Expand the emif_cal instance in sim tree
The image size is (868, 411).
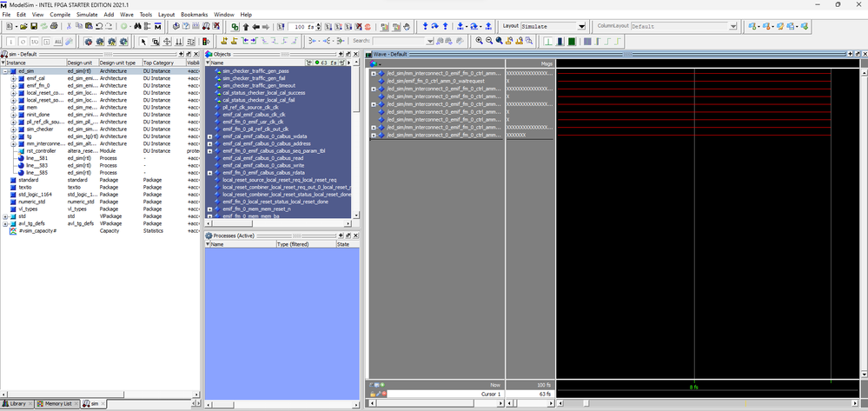click(x=13, y=78)
